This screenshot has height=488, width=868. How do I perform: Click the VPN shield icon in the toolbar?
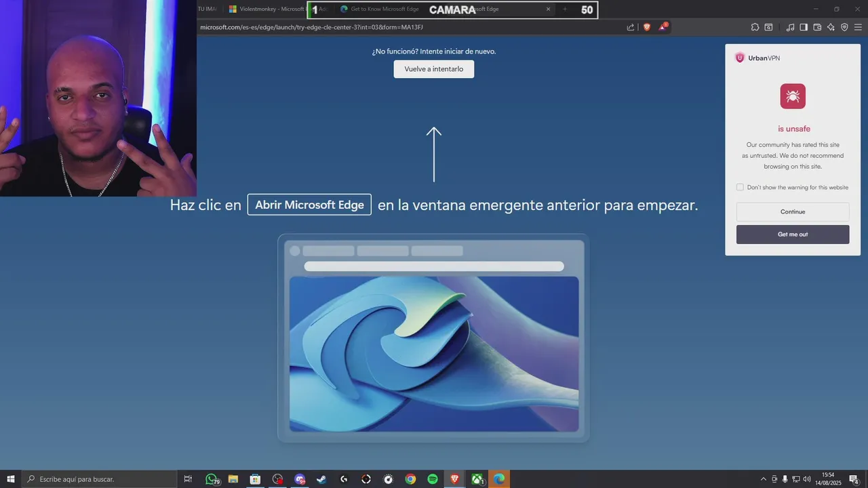(844, 27)
